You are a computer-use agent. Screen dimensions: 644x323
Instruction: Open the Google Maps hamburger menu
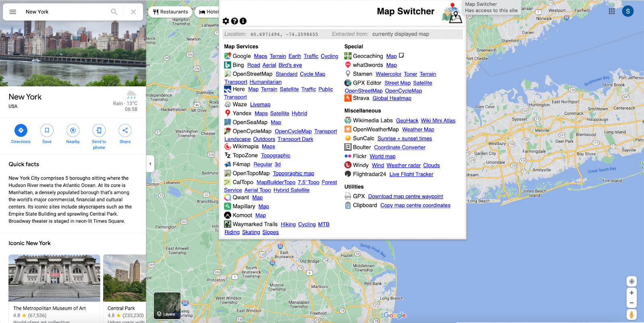[x=13, y=12]
